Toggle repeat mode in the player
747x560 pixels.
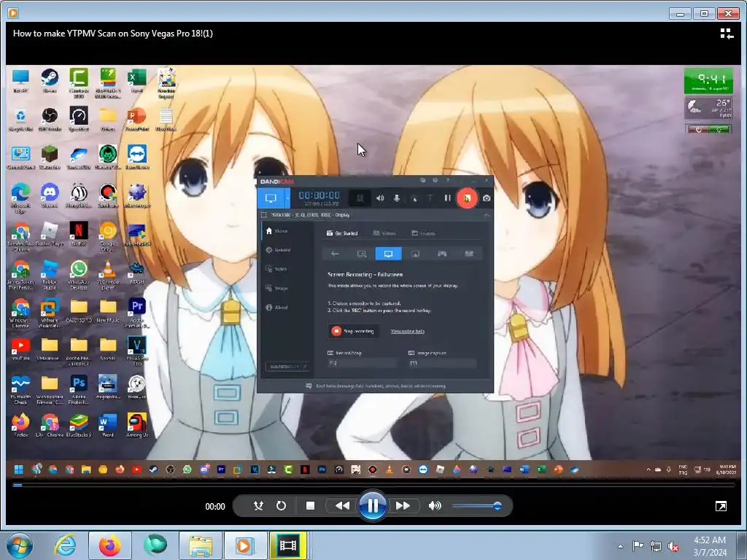(x=281, y=506)
